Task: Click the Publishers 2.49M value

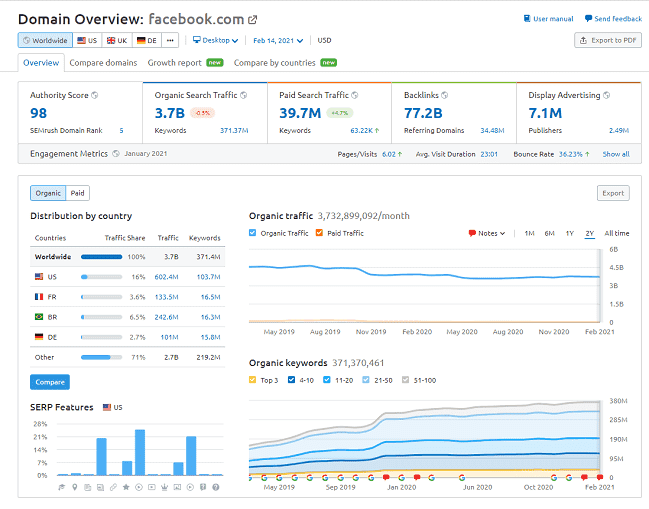Action: coord(619,130)
